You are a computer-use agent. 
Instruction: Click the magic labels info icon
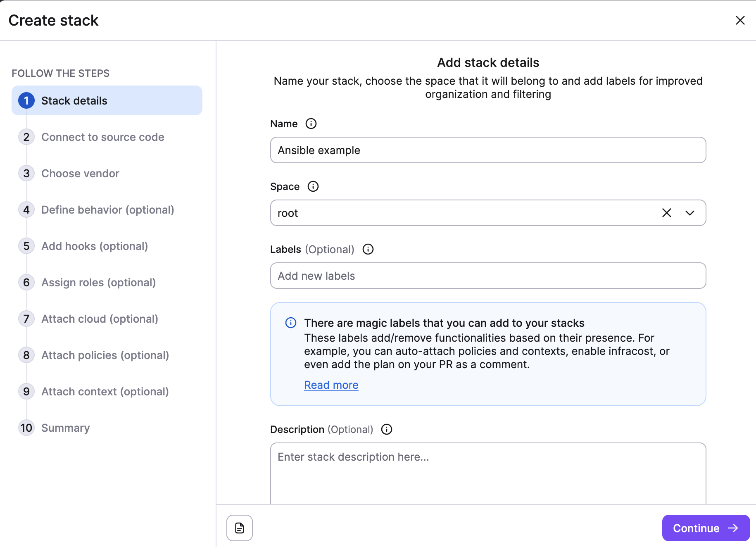pos(291,323)
